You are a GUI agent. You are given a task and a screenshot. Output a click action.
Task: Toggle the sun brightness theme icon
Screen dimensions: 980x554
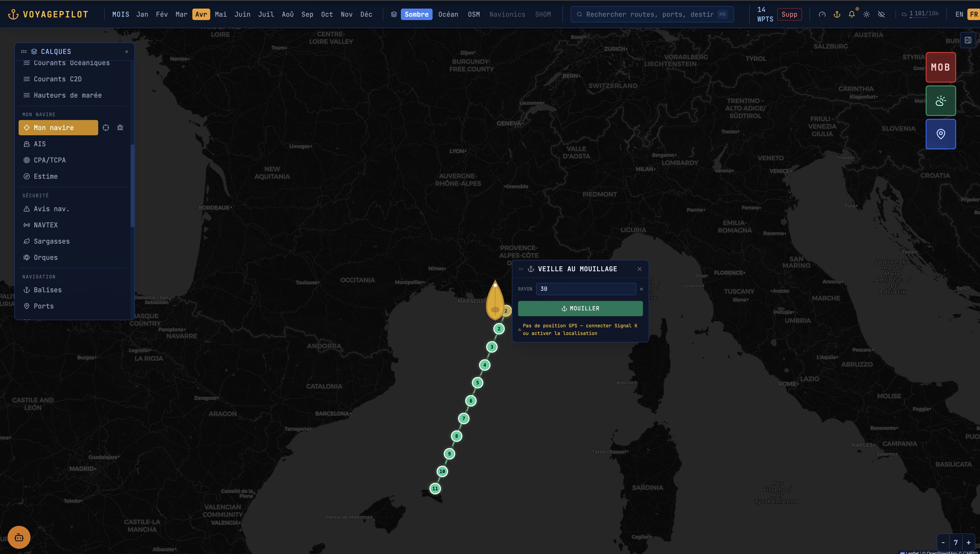tap(866, 15)
